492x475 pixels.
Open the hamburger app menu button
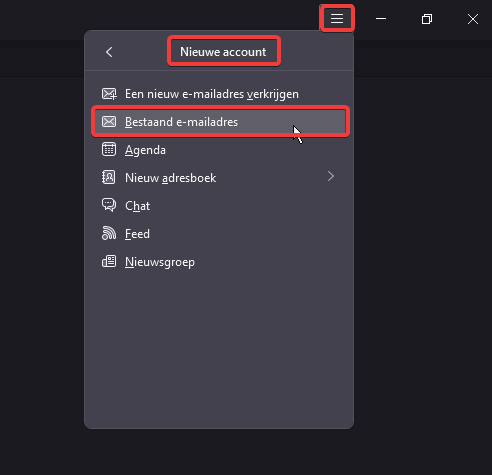(337, 18)
